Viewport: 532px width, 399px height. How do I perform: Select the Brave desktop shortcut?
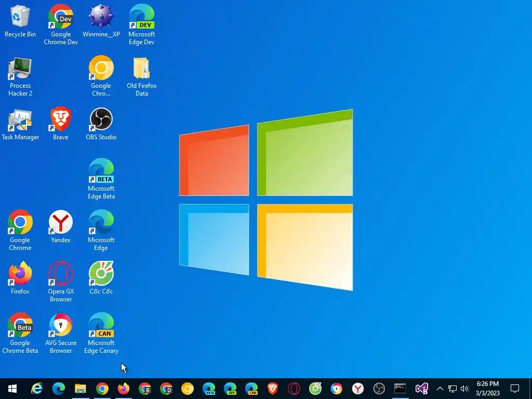[x=61, y=124]
